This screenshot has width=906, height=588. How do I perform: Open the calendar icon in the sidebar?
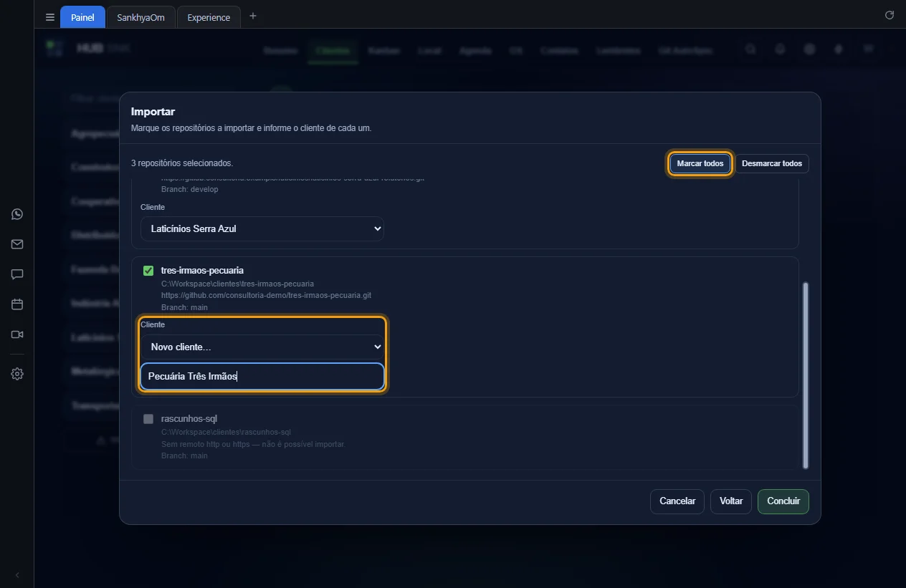point(17,304)
